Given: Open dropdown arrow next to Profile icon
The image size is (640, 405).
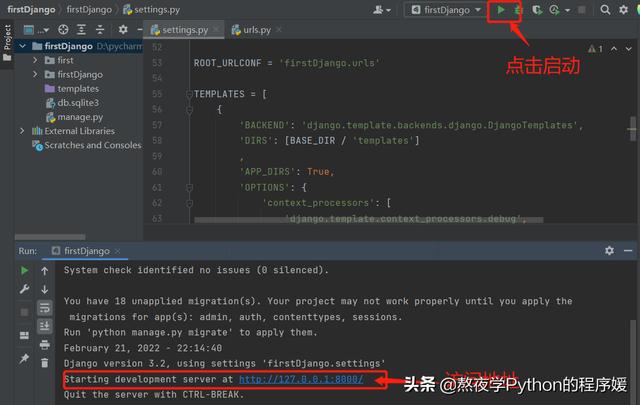Looking at the screenshot, I should [x=567, y=10].
